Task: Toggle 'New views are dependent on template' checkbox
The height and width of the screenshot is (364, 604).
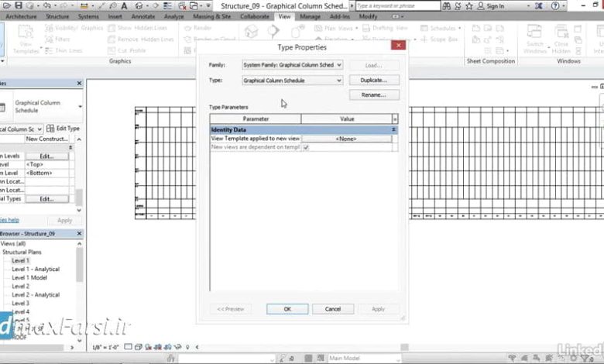Action: [306, 147]
